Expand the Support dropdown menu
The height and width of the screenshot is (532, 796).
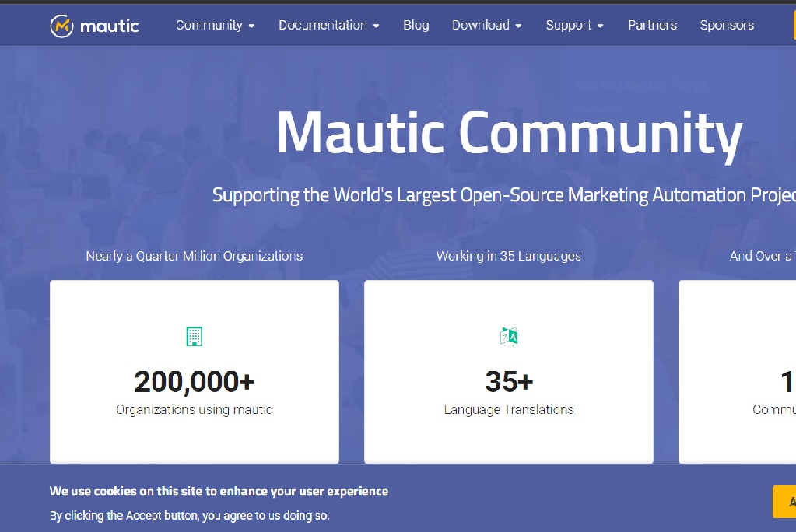coord(575,25)
